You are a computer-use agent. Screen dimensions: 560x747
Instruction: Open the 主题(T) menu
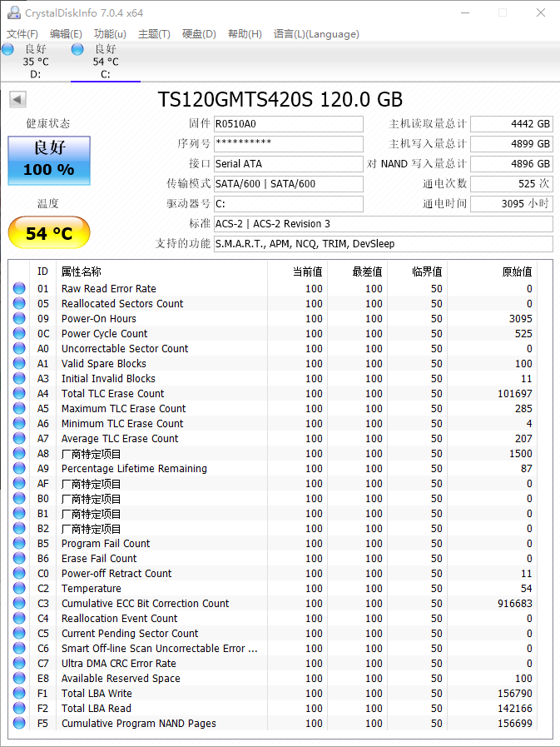(x=154, y=34)
